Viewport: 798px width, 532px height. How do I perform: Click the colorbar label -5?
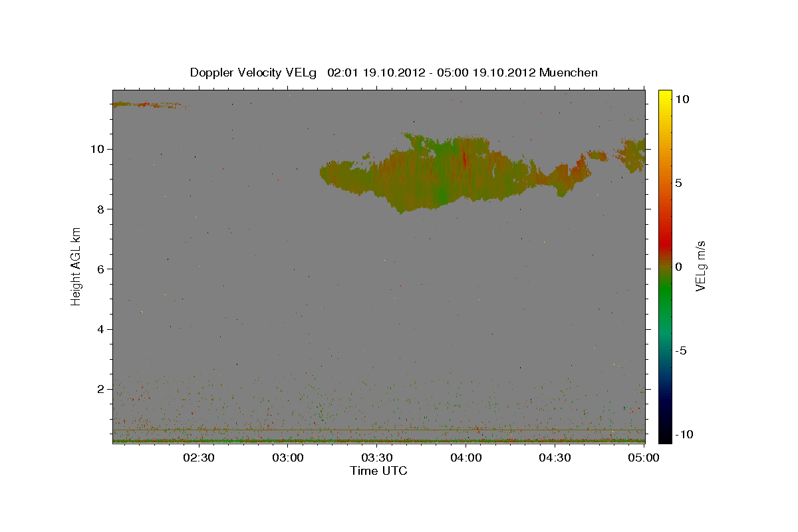[681, 350]
